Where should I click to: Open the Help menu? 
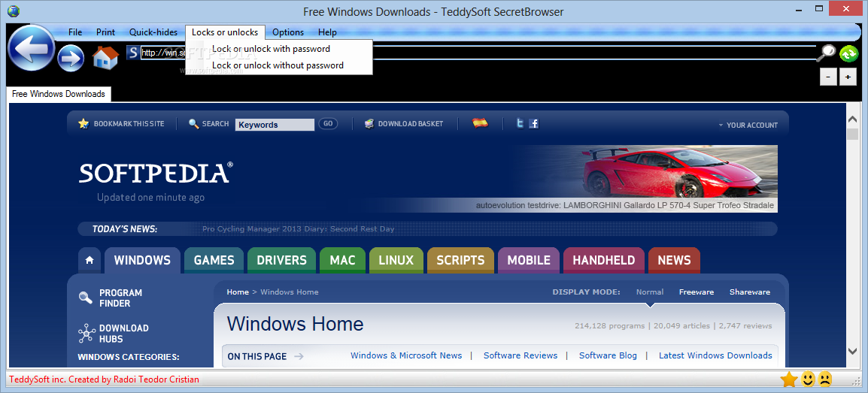(x=328, y=32)
